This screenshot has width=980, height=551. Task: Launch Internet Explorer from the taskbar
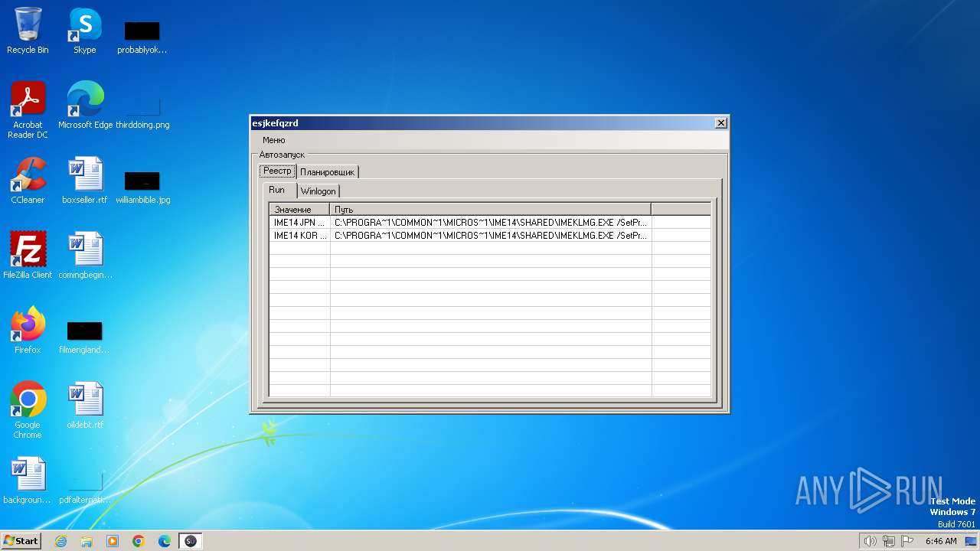click(60, 541)
